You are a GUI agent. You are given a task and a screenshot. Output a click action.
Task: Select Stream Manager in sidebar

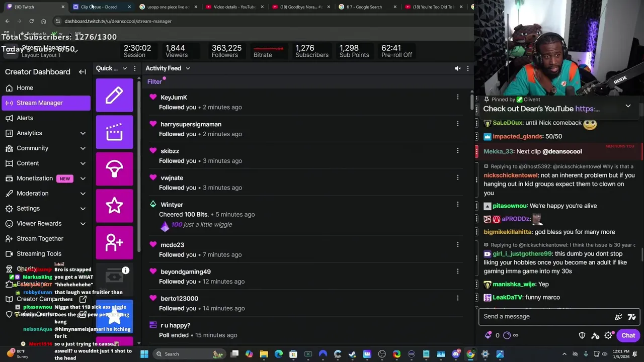(x=46, y=103)
